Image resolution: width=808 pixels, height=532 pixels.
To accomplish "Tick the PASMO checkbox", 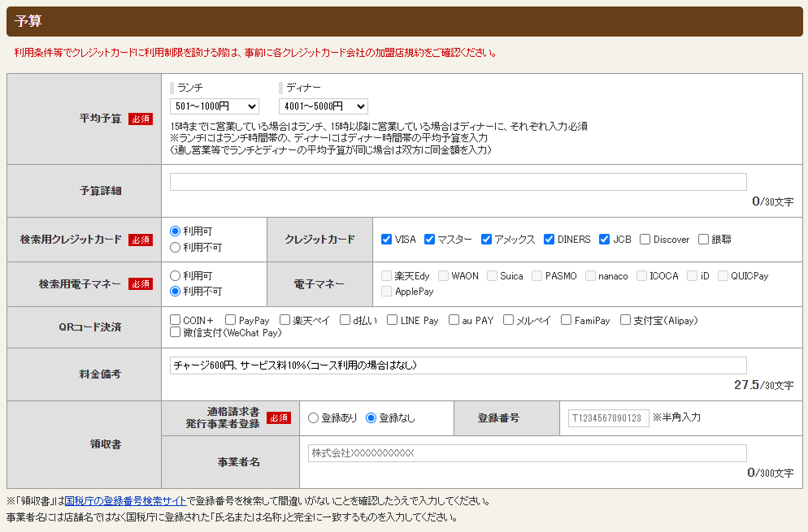I will click(537, 275).
